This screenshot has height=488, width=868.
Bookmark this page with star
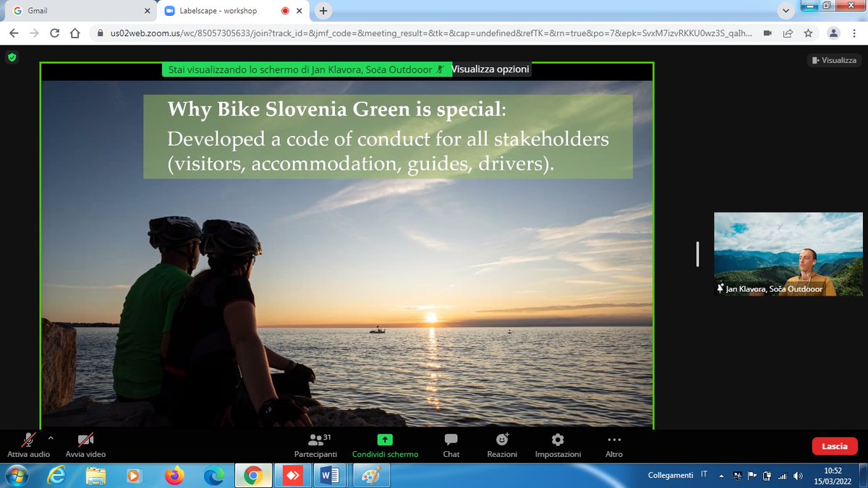tap(808, 33)
